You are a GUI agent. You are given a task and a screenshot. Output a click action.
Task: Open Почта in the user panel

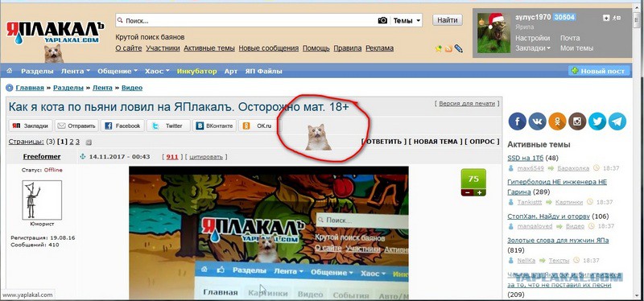point(570,38)
